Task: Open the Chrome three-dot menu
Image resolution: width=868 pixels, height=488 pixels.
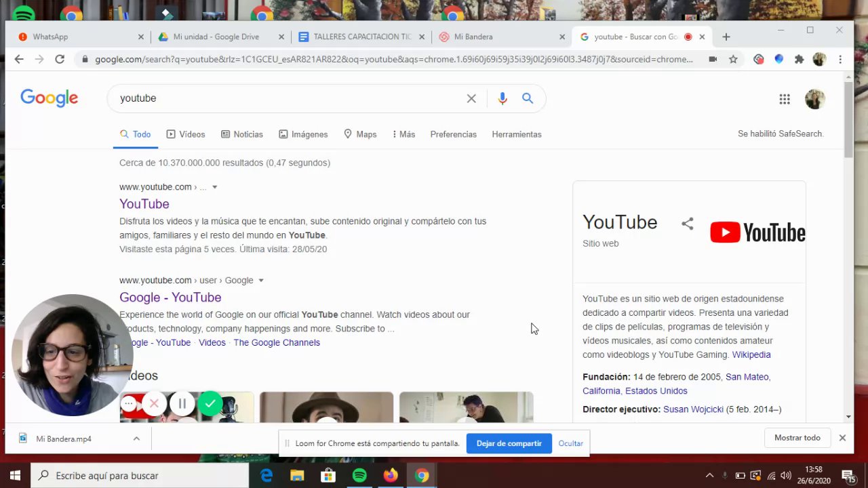Action: point(840,60)
